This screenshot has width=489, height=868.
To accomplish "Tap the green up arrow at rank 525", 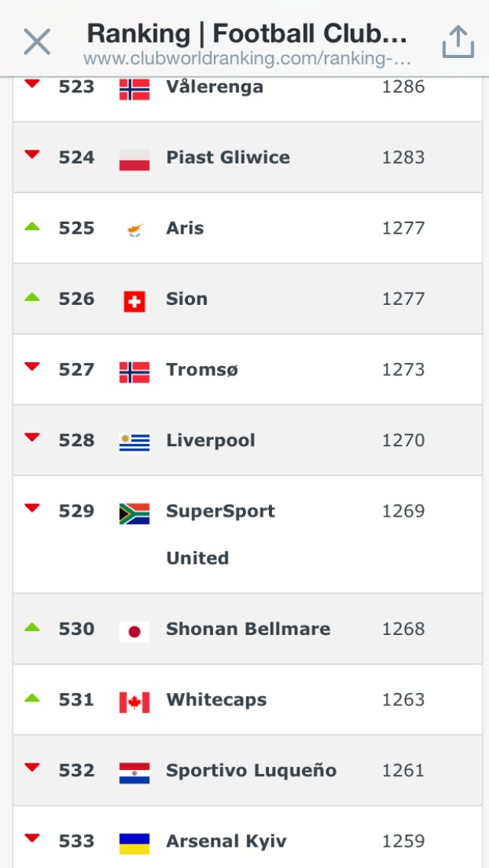I will point(32,226).
